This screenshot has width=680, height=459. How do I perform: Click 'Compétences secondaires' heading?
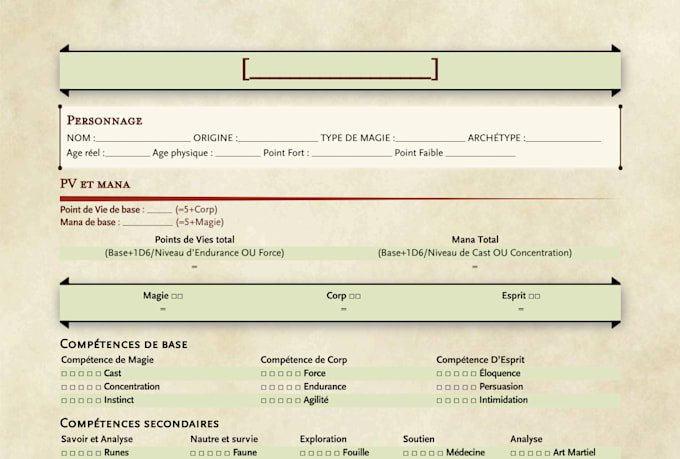coord(140,423)
